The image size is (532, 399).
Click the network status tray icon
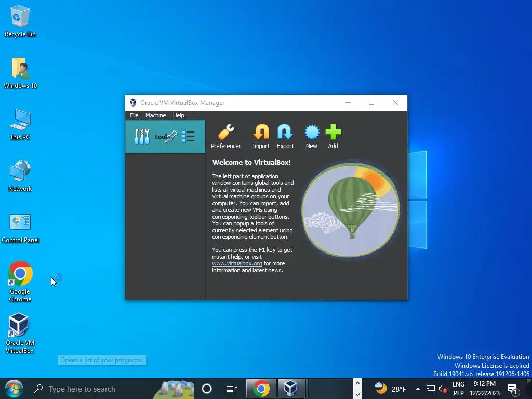[431, 389]
